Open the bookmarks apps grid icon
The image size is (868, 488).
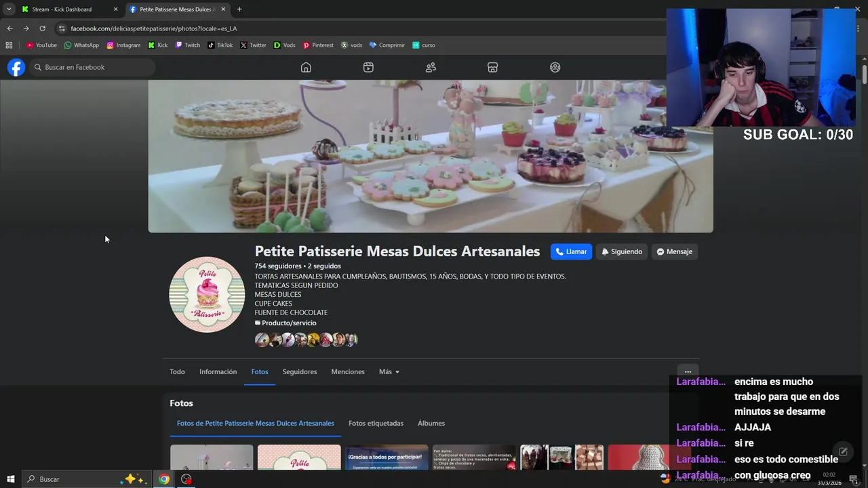9,45
